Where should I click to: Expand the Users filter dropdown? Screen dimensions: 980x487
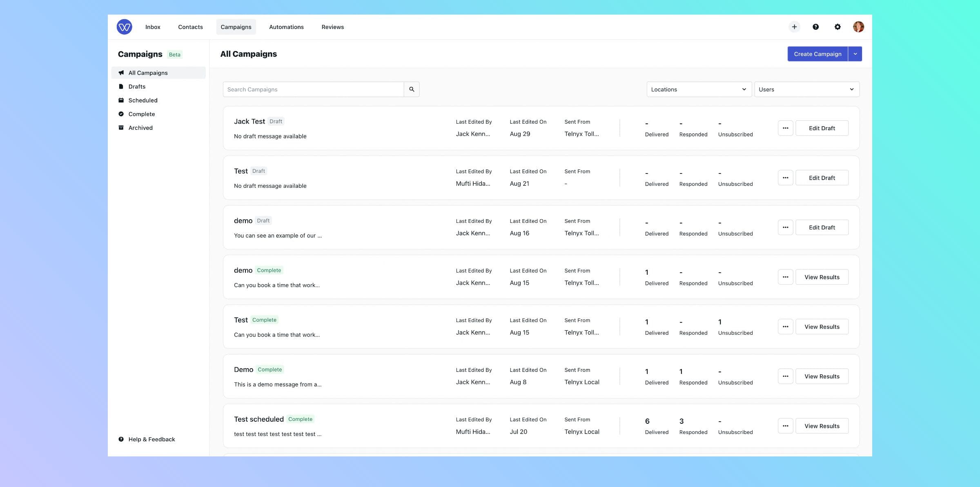coord(806,89)
